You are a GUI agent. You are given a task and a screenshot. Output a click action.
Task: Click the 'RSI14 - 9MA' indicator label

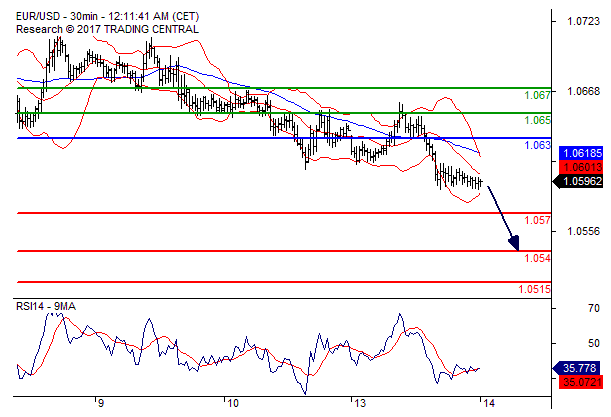click(46, 306)
